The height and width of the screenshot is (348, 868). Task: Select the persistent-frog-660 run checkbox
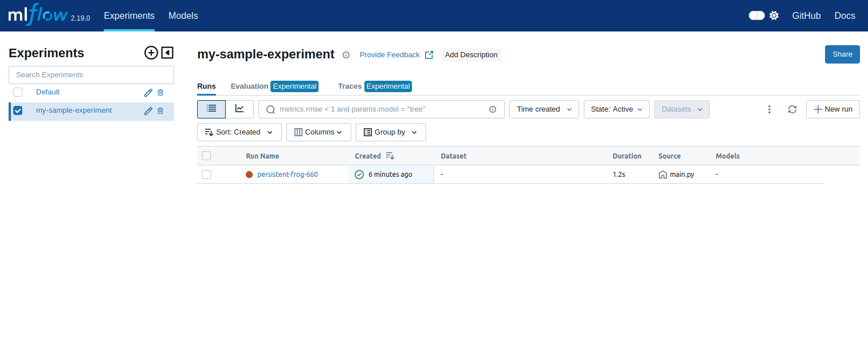tap(207, 175)
